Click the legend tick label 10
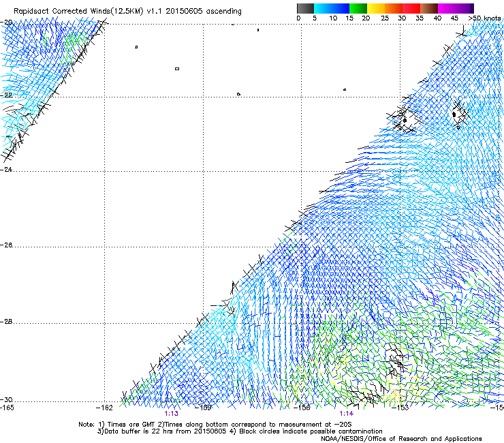The image size is (504, 443). pyautogui.click(x=333, y=18)
